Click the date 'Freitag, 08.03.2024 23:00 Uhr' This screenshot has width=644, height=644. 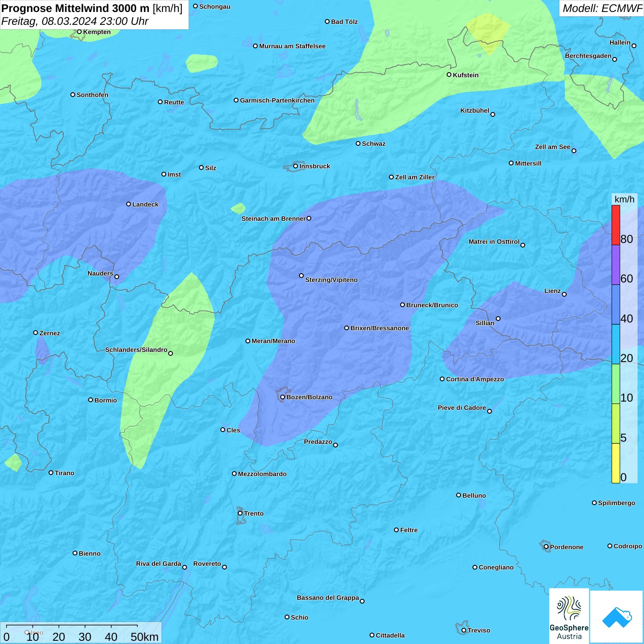[75, 22]
